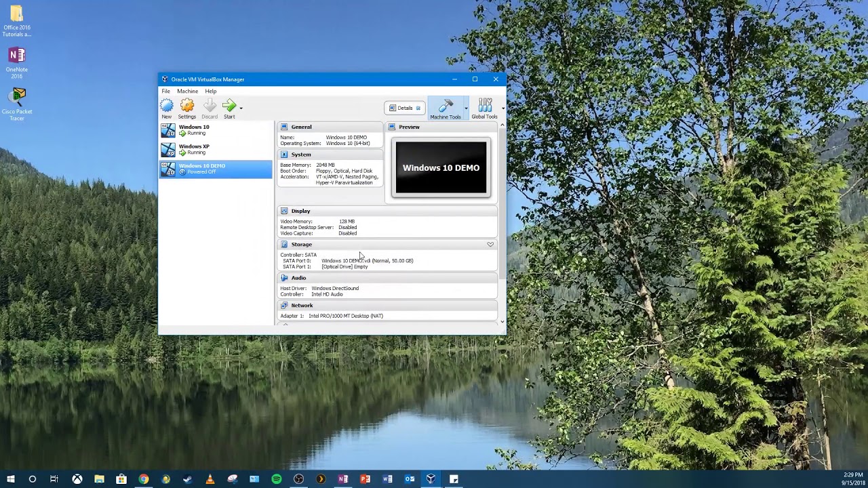Open OneNote from the taskbar
The image size is (868, 488).
(x=343, y=479)
